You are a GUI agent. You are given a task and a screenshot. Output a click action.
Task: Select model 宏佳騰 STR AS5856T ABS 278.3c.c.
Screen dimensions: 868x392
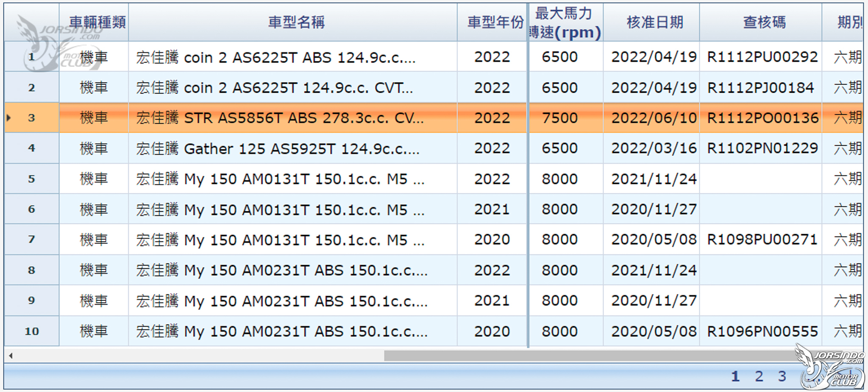(x=280, y=118)
